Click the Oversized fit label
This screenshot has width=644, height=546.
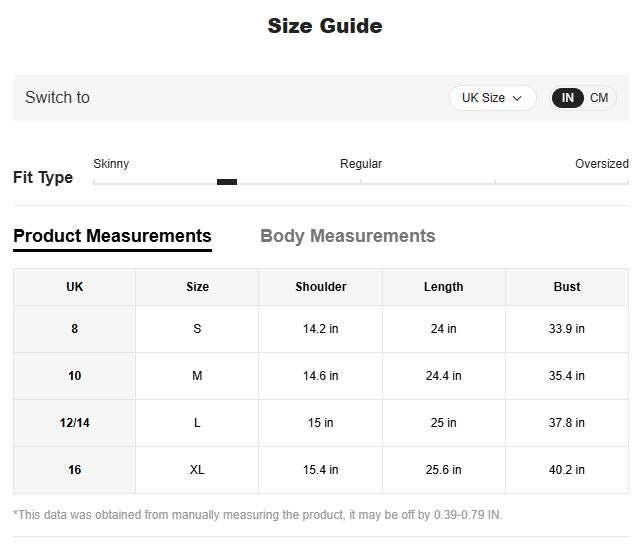click(x=601, y=164)
